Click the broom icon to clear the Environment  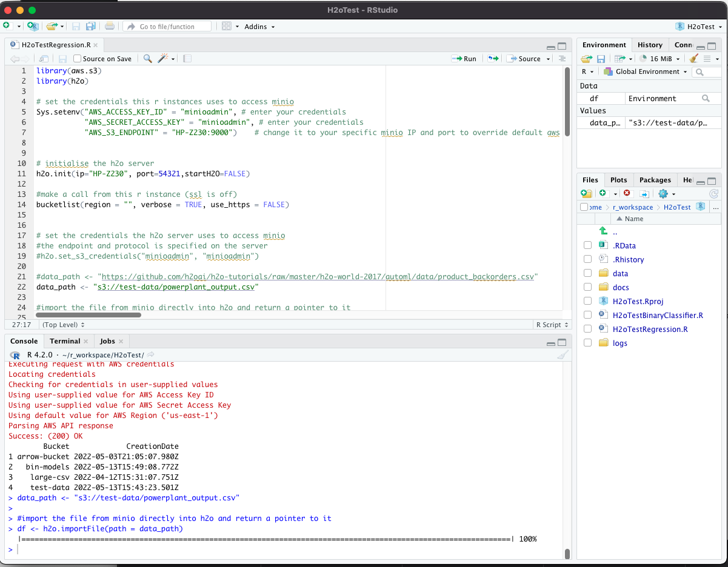coord(693,58)
